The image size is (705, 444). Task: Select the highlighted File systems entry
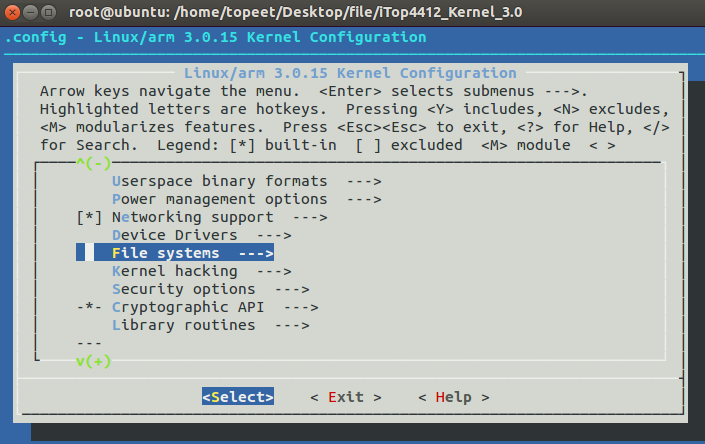175,253
